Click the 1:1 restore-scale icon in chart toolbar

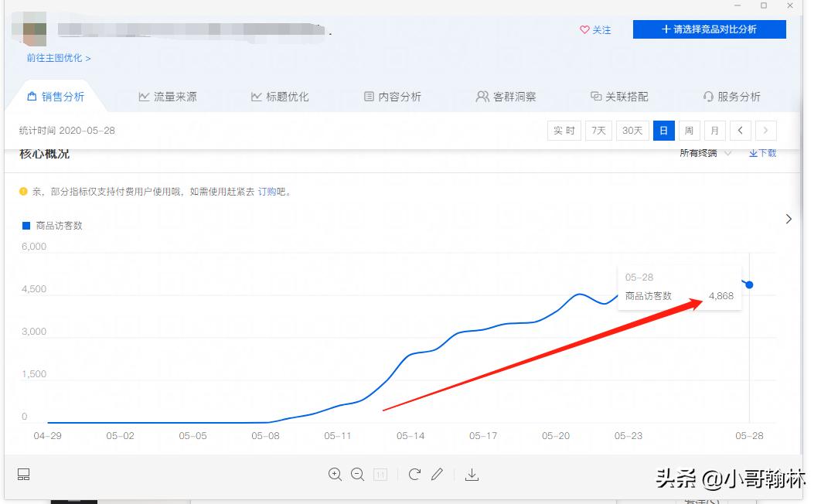pyautogui.click(x=380, y=474)
